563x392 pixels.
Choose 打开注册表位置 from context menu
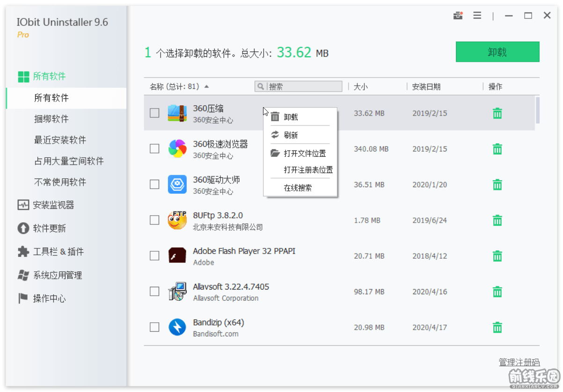(300, 170)
